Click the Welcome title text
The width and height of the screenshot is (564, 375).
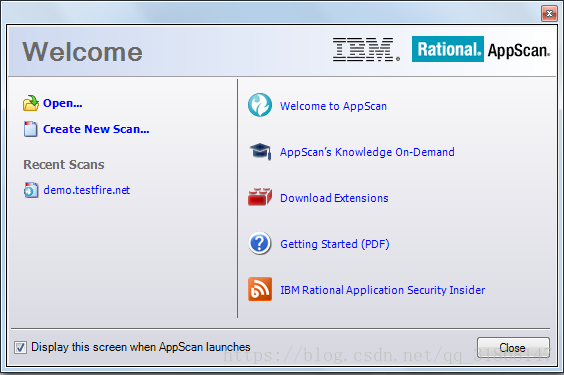(82, 51)
